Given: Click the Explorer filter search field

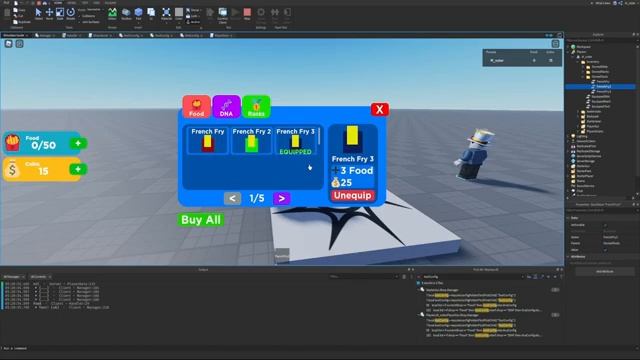Looking at the screenshot, I should pos(600,40).
